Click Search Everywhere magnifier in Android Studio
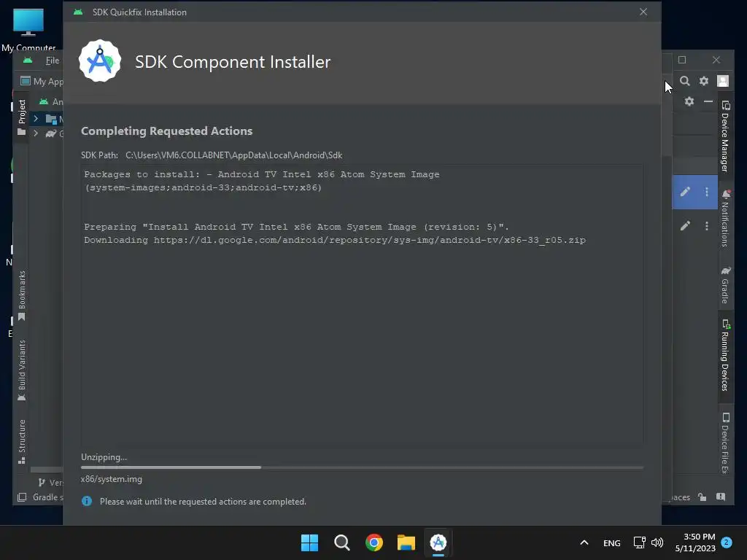 click(x=684, y=81)
